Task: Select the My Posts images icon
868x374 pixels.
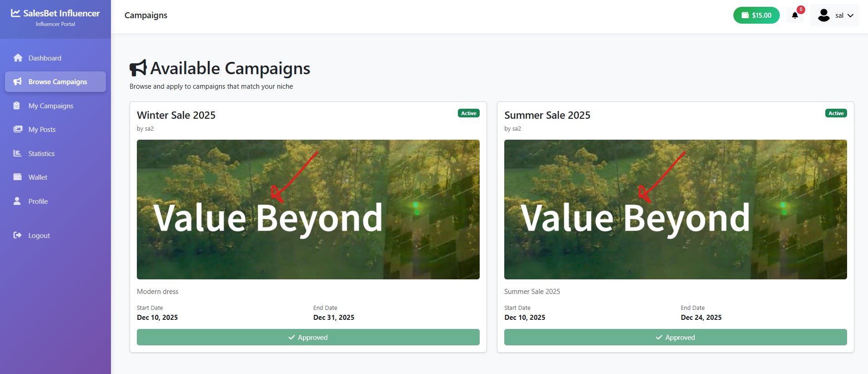Action: click(17, 129)
